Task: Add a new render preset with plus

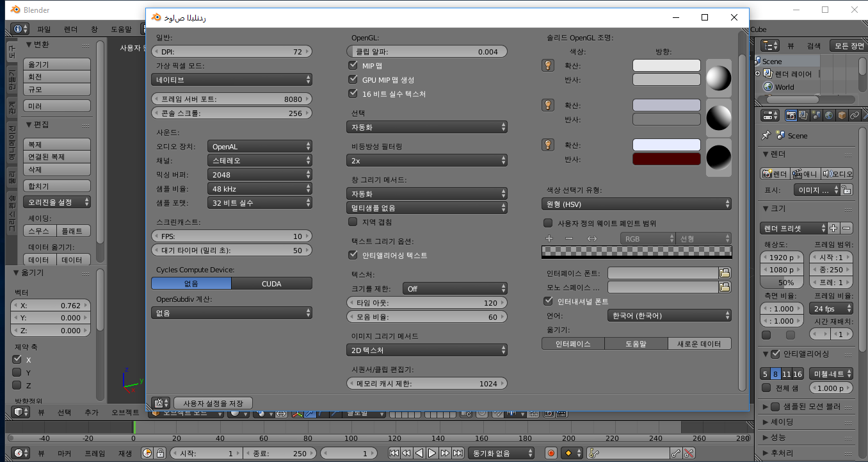Action: (x=833, y=228)
